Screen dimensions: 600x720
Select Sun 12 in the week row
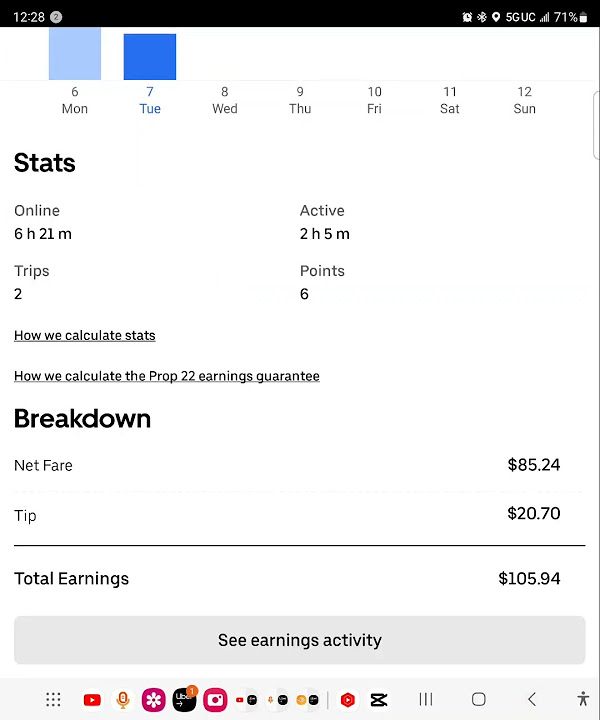[x=525, y=100]
